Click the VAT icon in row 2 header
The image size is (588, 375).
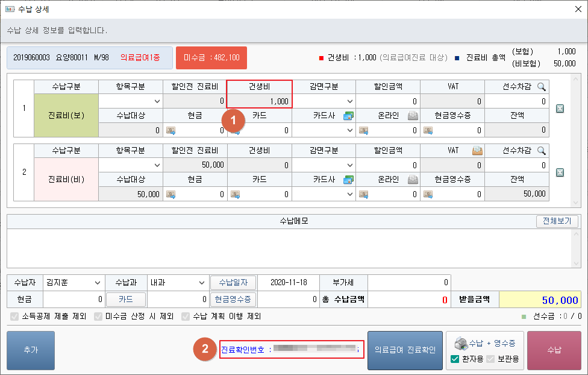coord(477,151)
